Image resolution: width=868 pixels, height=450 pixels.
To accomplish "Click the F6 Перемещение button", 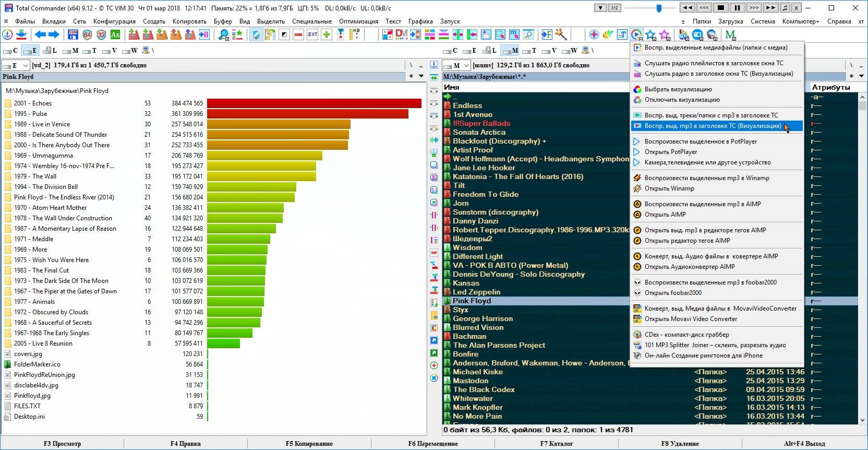I will click(x=433, y=444).
